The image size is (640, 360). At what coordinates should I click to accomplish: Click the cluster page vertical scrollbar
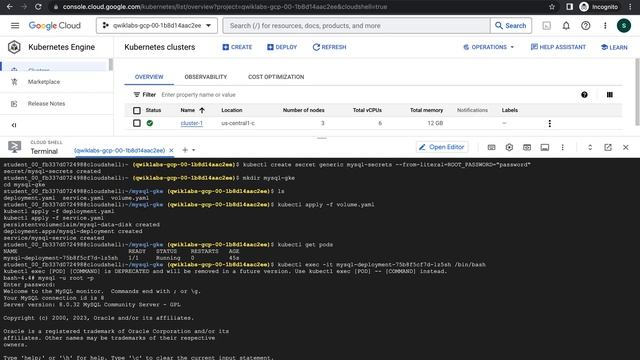637,92
